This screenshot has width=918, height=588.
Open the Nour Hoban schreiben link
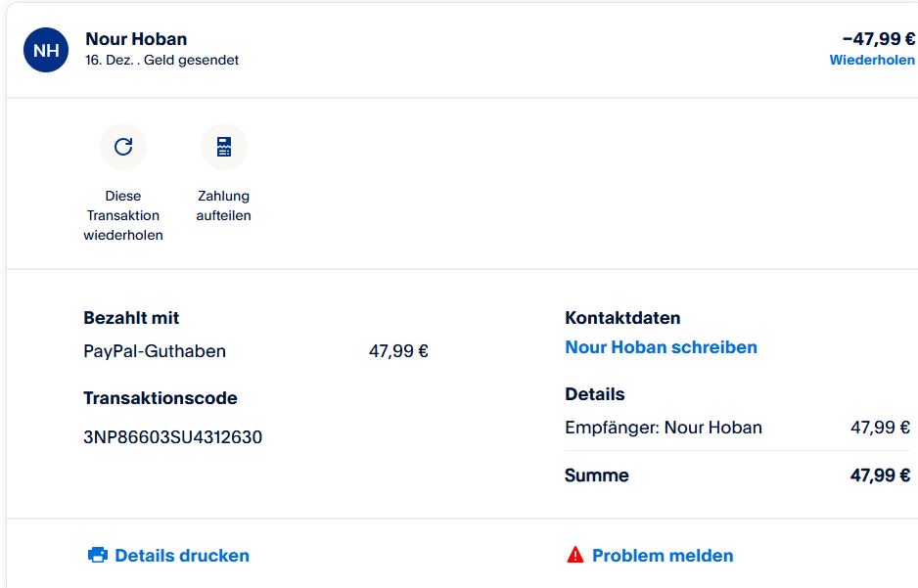pyautogui.click(x=661, y=347)
